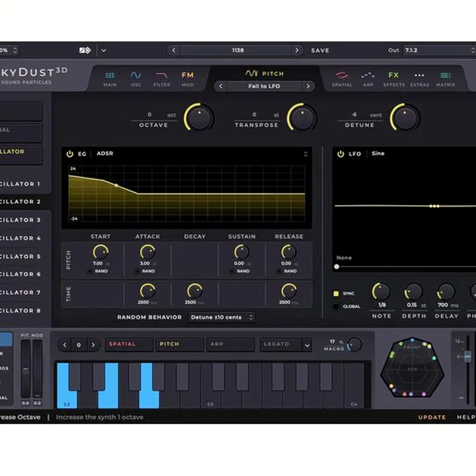Open the FILTER section icon
The width and height of the screenshot is (476, 476).
tap(161, 79)
